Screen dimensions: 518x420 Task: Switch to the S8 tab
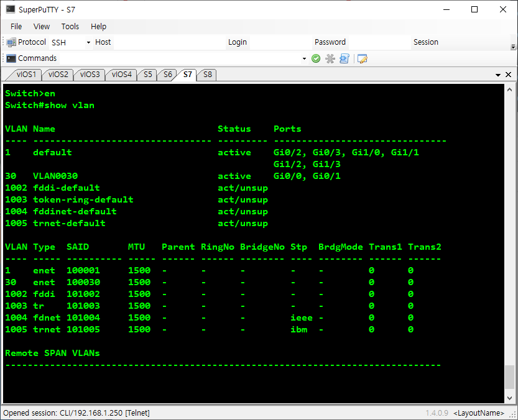tap(208, 75)
